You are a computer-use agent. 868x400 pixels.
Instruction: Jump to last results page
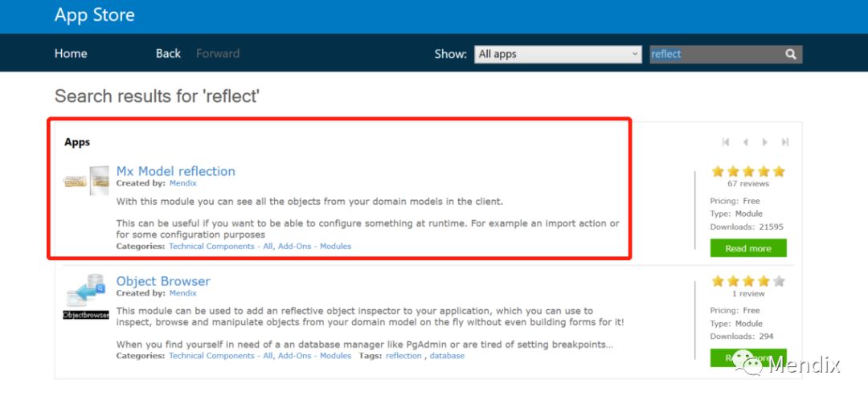point(785,142)
